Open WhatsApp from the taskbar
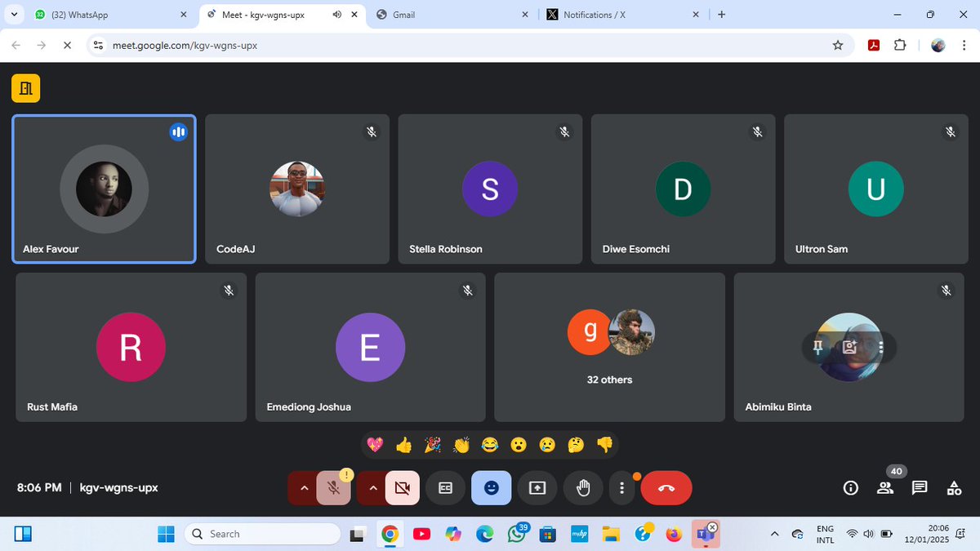 (x=516, y=534)
